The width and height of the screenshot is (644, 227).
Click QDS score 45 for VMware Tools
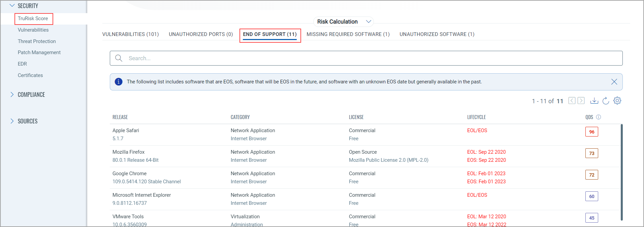click(591, 218)
